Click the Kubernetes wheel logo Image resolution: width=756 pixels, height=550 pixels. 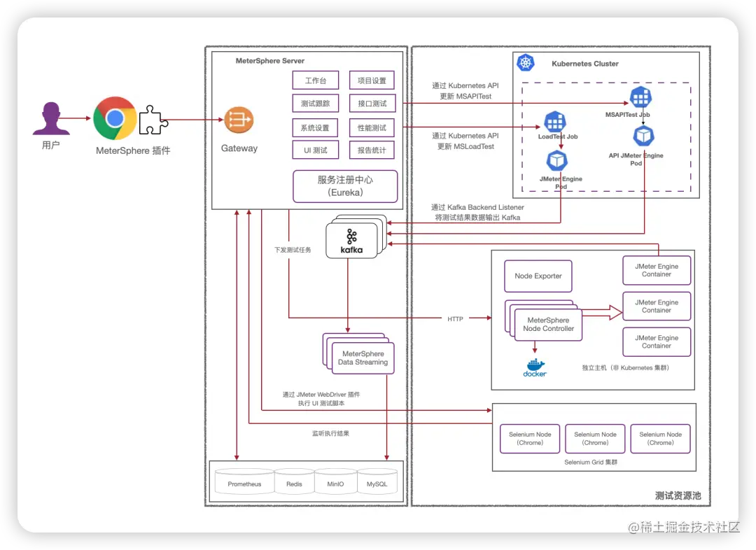click(526, 63)
